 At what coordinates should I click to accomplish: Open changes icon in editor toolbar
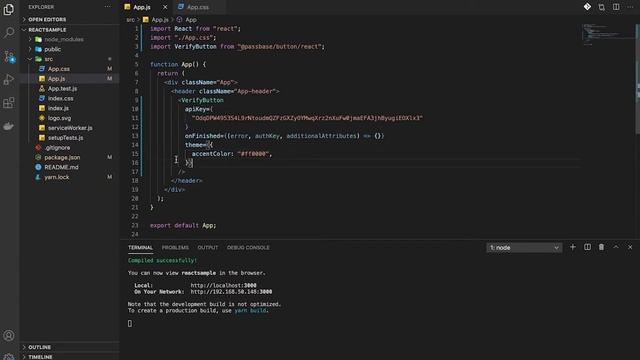coord(602,7)
